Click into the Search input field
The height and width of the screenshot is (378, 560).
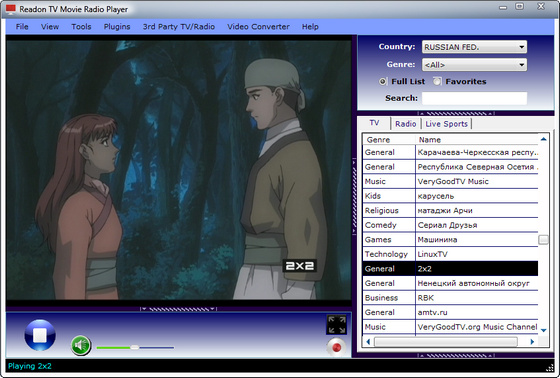pos(474,98)
